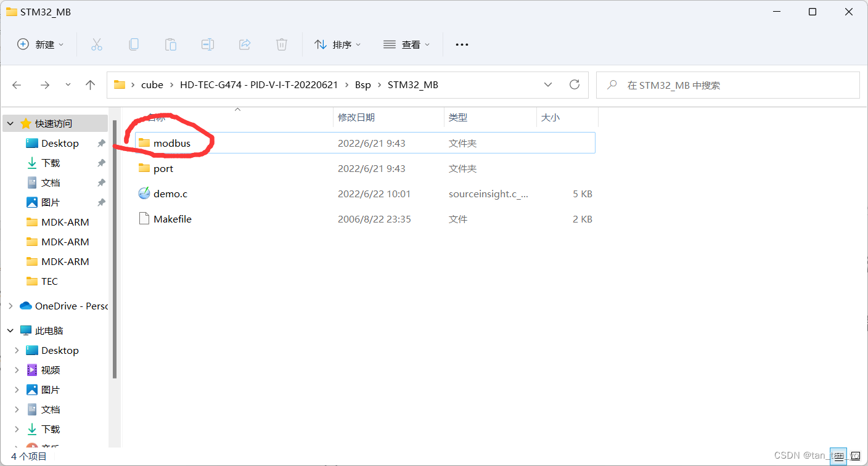Unpin Desktop using its pin icon
868x466 pixels.
pyautogui.click(x=101, y=143)
